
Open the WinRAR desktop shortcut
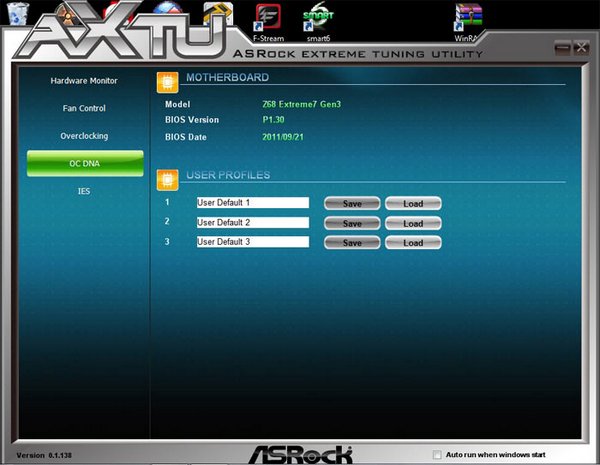[x=468, y=22]
